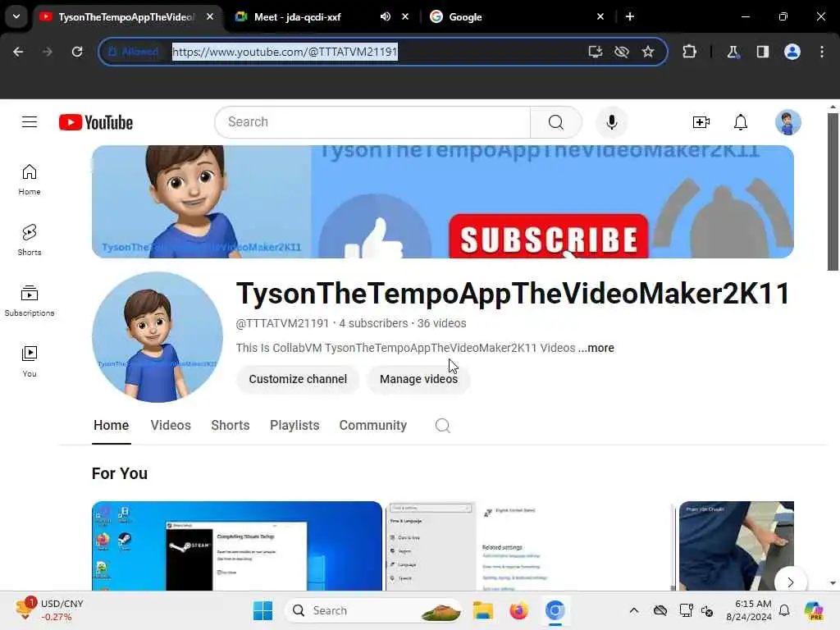This screenshot has height=630, width=840.
Task: Open the YouTube hamburger guide menu
Action: pos(30,122)
